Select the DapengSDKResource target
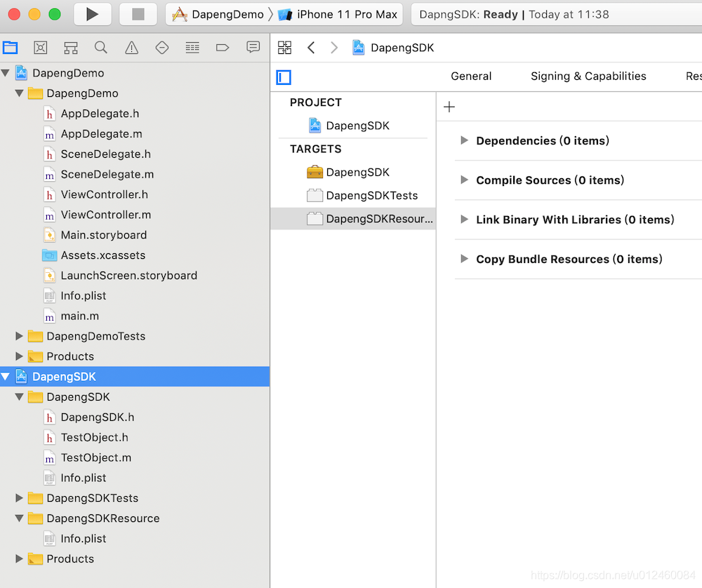This screenshot has height=588, width=702. click(x=353, y=219)
